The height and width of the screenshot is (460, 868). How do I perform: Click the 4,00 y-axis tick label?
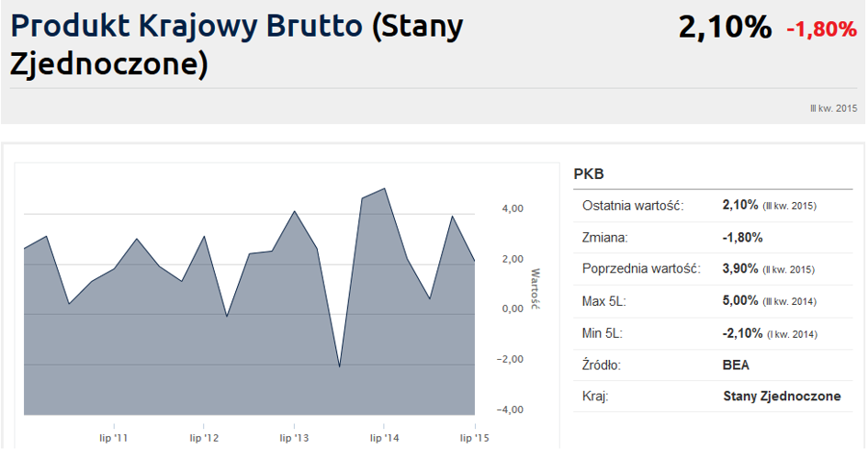(511, 208)
